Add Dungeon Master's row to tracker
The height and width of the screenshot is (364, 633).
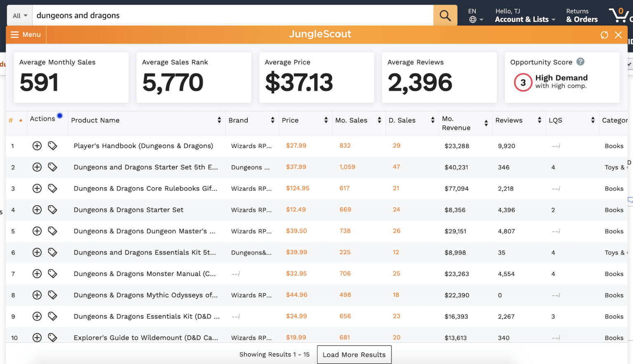tap(37, 231)
